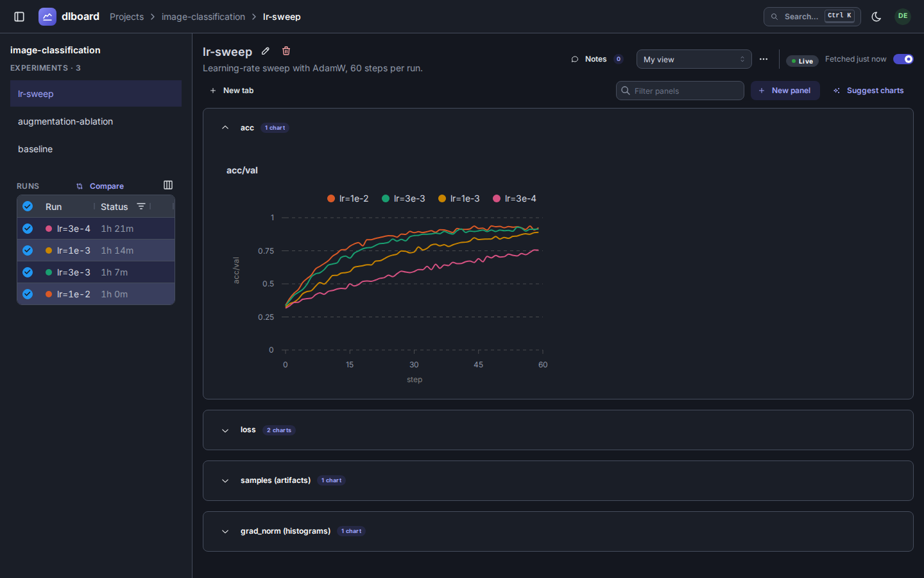Toggle lr=3e-4 series in chart legend
This screenshot has width=924, height=578.
514,198
